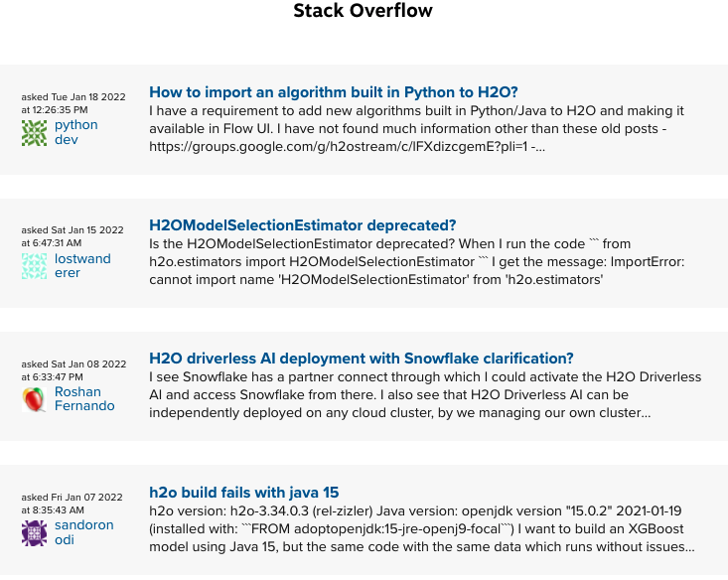Image resolution: width=728 pixels, height=580 pixels.
Task: Click the openjdk version excerpt text
Action: point(421,529)
